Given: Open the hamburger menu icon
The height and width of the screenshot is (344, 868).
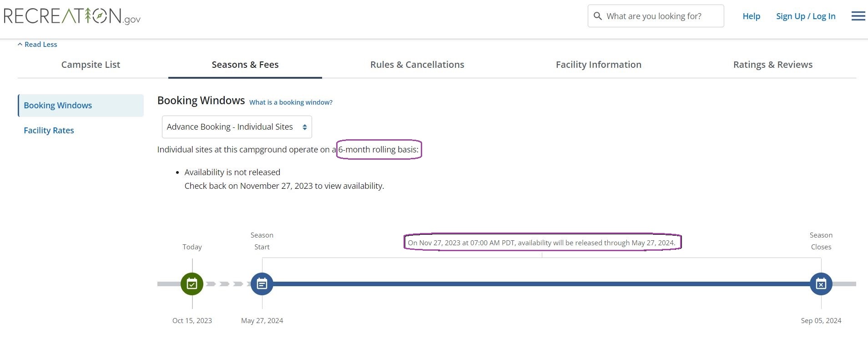Looking at the screenshot, I should (x=858, y=16).
